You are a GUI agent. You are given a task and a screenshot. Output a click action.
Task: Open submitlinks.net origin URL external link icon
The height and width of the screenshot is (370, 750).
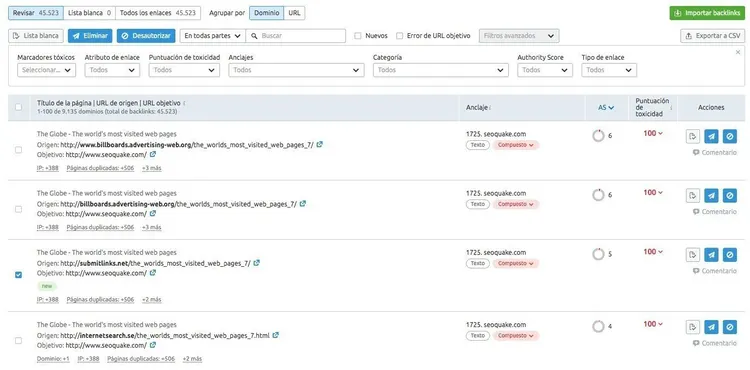coord(256,263)
